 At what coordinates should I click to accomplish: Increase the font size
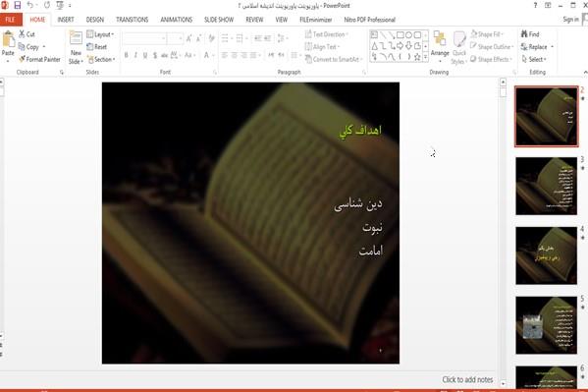(189, 38)
